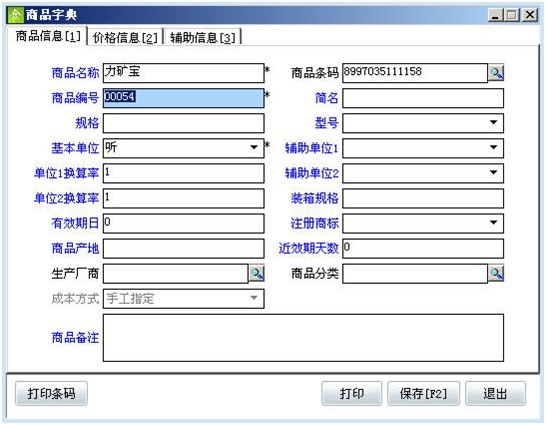Click the green app icon in title bar

16,15
